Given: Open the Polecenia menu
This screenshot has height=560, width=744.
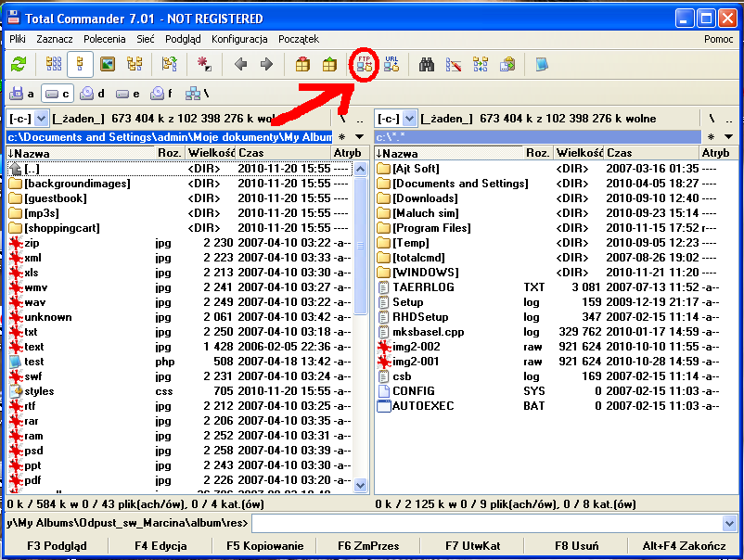Looking at the screenshot, I should pyautogui.click(x=104, y=39).
